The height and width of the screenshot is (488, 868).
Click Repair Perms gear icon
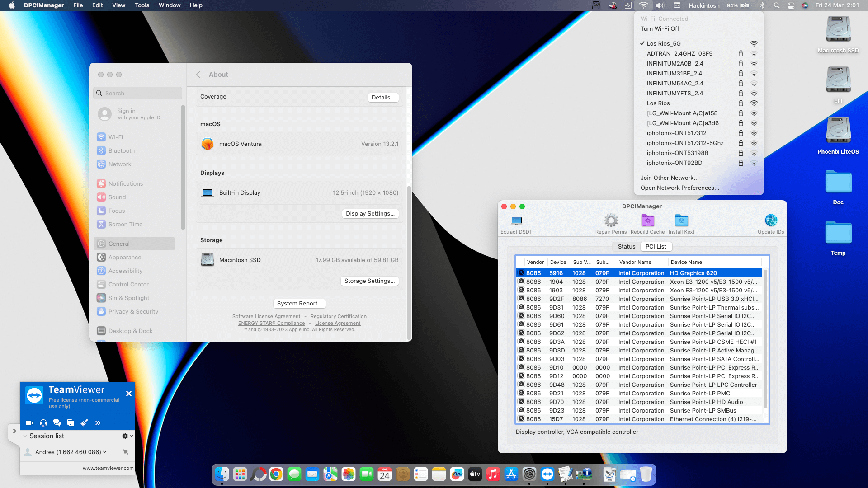[611, 221]
